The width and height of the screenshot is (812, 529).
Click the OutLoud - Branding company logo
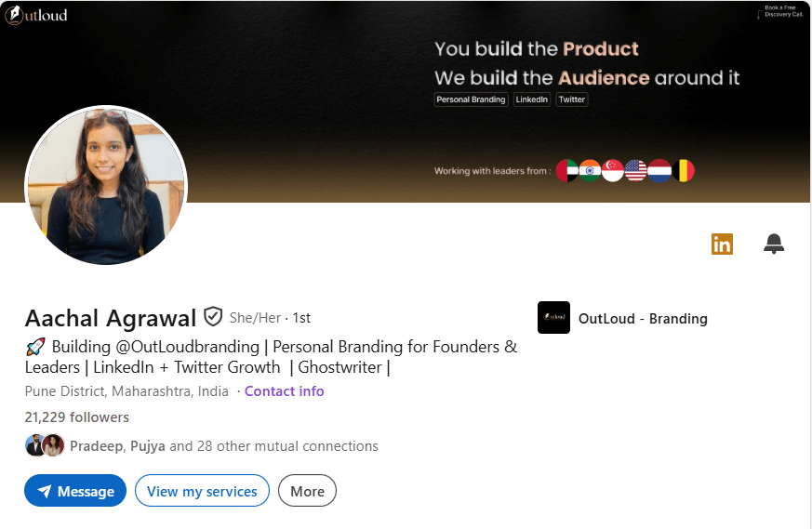click(553, 318)
